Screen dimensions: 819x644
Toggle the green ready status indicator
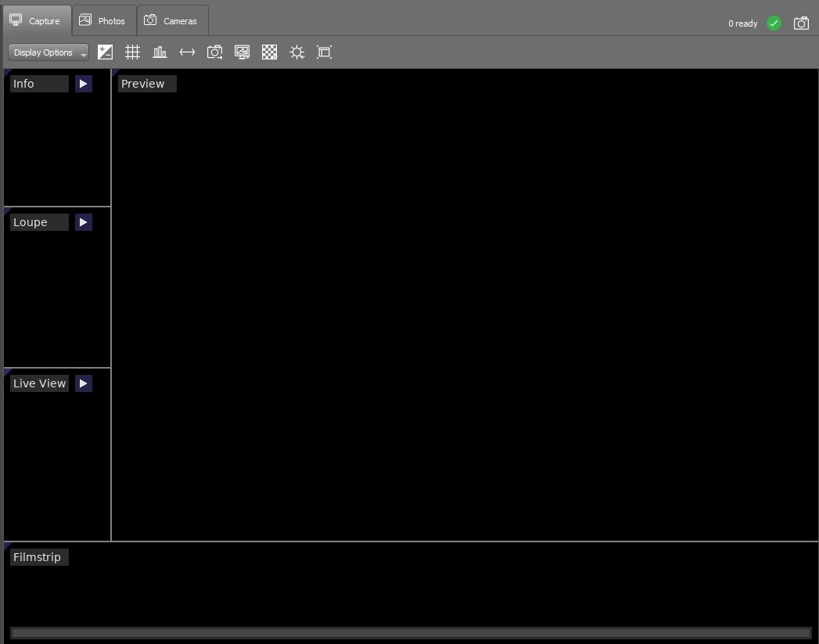(774, 23)
